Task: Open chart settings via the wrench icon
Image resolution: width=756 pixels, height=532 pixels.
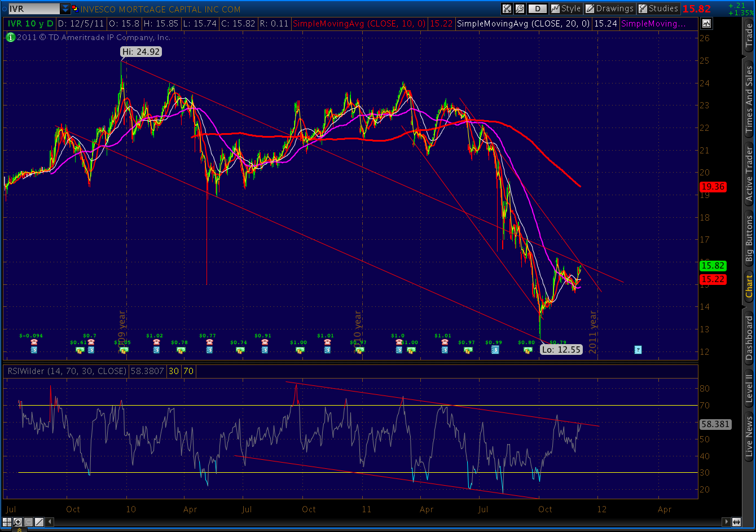Action: [520, 8]
